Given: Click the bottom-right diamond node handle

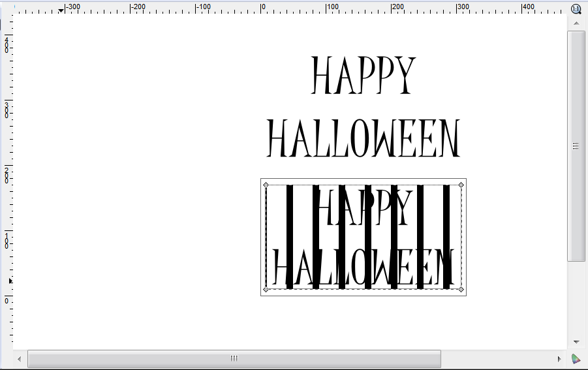Looking at the screenshot, I should click(x=461, y=289).
